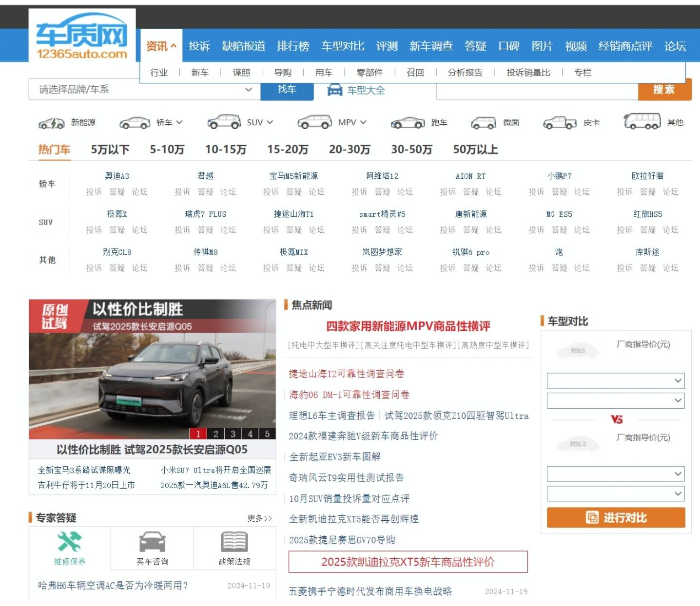The image size is (700, 606).
Task: Click the 找车 button
Action: coord(287,90)
